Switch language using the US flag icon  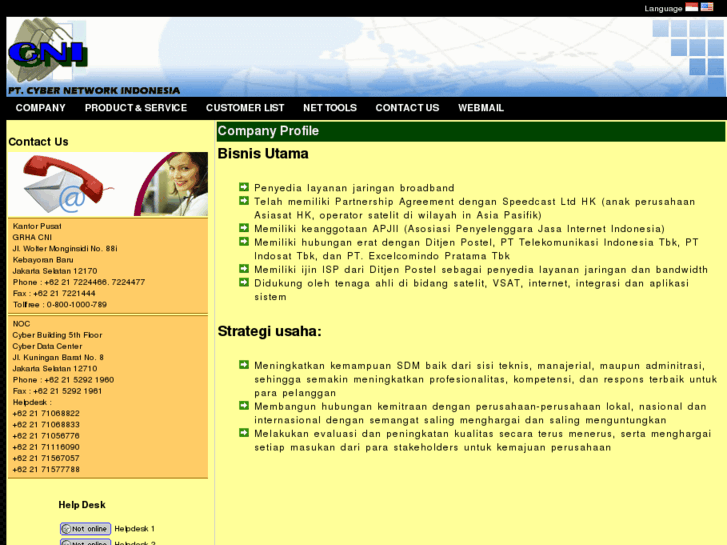click(707, 7)
